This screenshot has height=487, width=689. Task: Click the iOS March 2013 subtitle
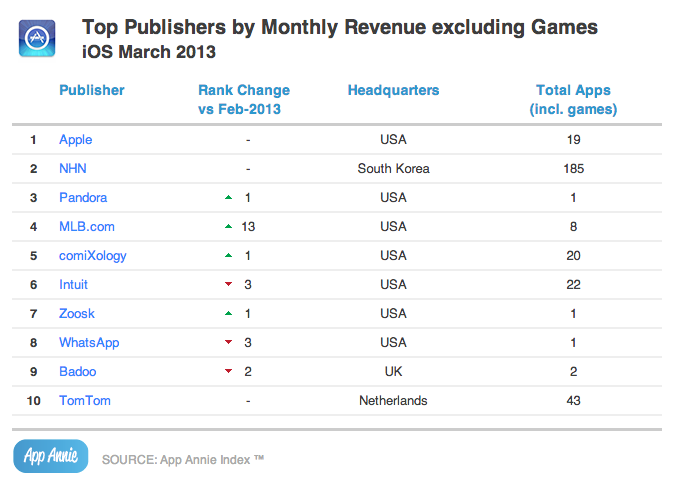tap(149, 52)
